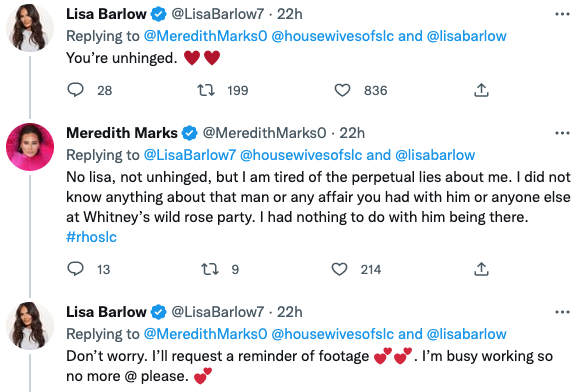Retweet Meredith Marks' tweet with 9 retweets
Viewport: 587px width, 392px height.
(210, 269)
